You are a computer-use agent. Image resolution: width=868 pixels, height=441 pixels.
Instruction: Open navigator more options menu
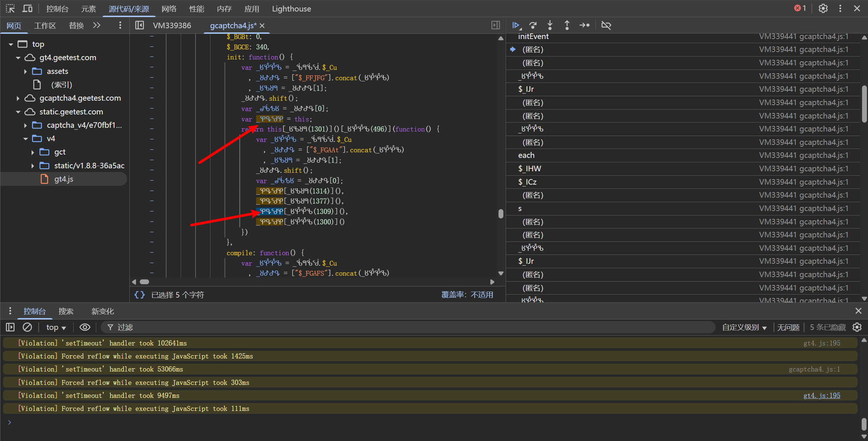(x=120, y=25)
